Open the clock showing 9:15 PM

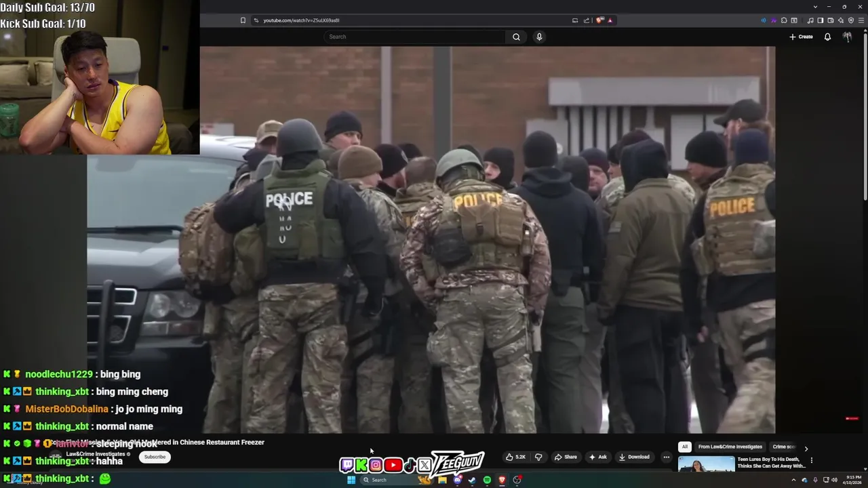[x=853, y=480]
